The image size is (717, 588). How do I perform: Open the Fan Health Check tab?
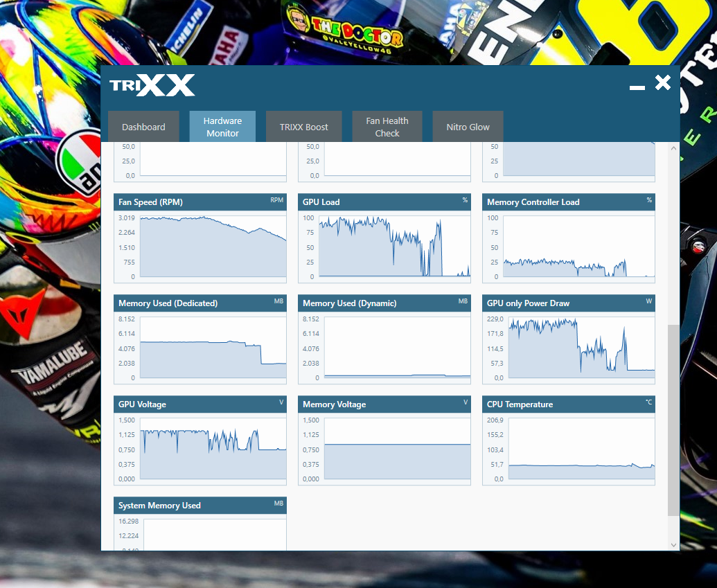[387, 127]
